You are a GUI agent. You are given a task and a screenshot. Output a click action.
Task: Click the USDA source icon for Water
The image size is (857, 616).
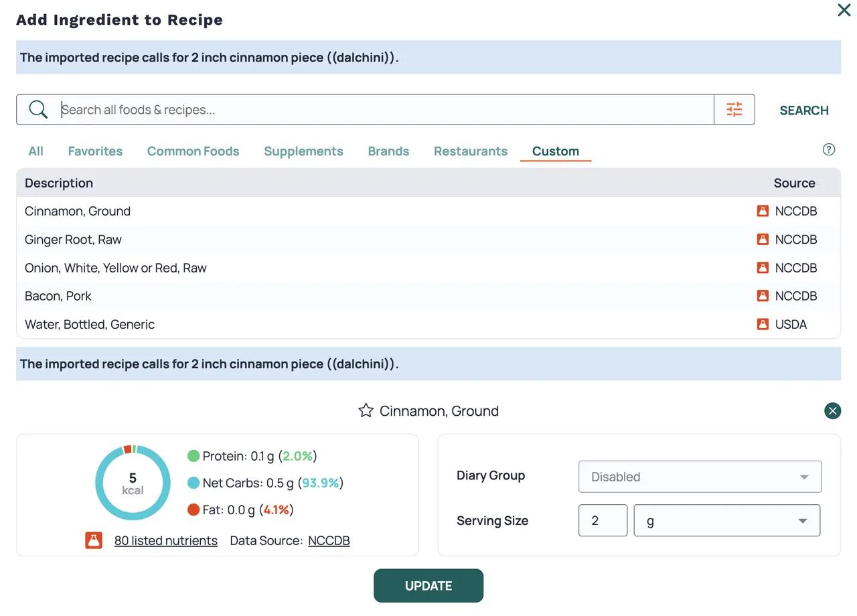763,324
